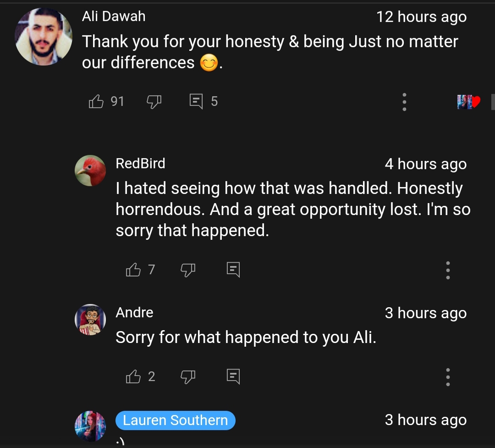Open three-dot menu on Andre's reply
Image resolution: width=495 pixels, height=448 pixels.
[448, 377]
